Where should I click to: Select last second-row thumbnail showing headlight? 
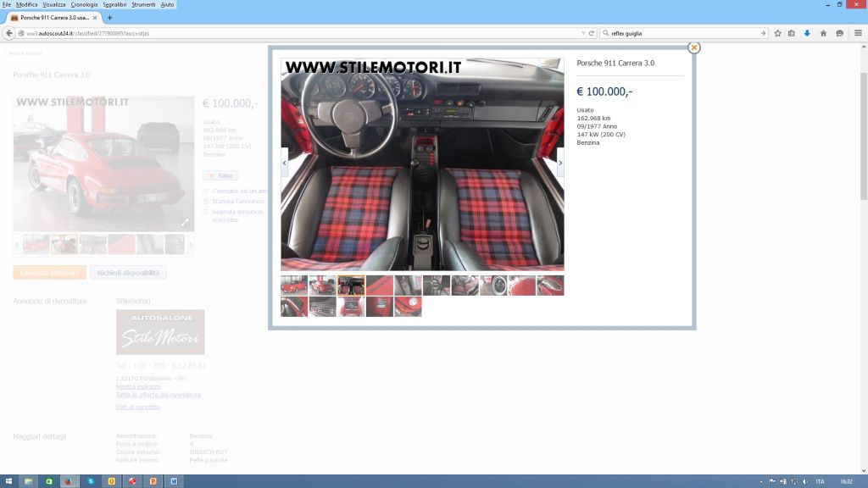point(408,307)
